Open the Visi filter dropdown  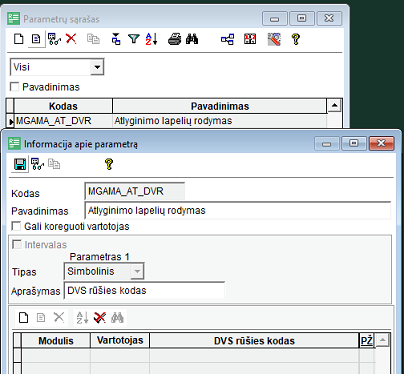pyautogui.click(x=97, y=67)
